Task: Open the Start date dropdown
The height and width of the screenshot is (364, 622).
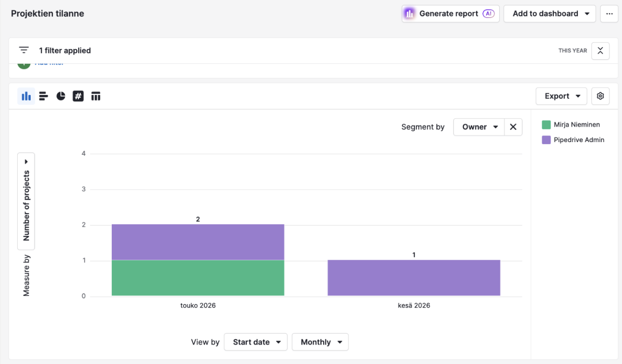Action: (x=256, y=342)
